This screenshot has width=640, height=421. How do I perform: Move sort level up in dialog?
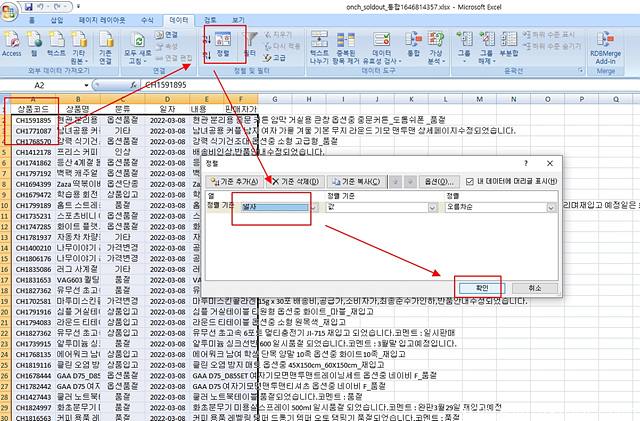pyautogui.click(x=395, y=181)
